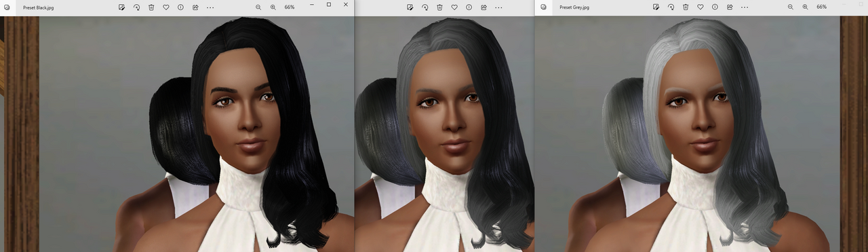This screenshot has width=868, height=252.
Task: Show file info in the middle Photos window
Action: point(469,7)
